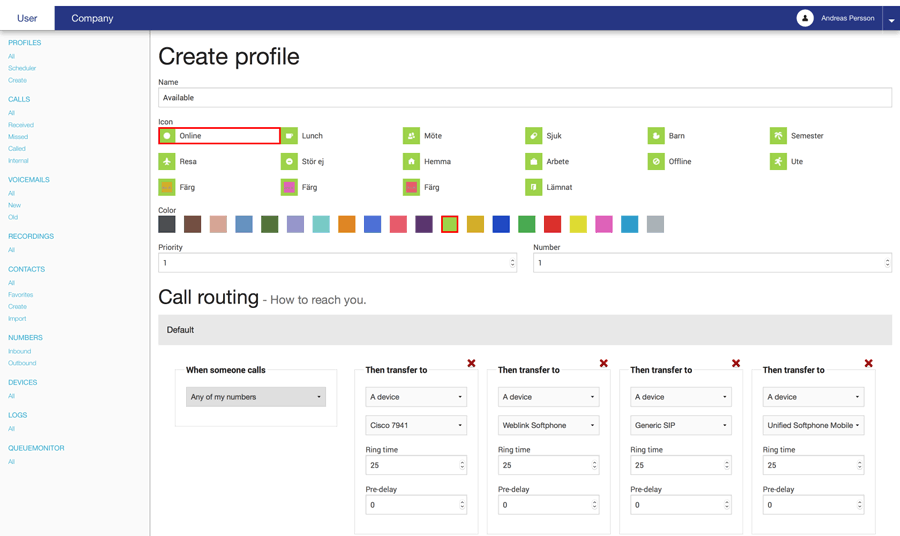Open the Scheduler link under Profiles

coord(22,68)
